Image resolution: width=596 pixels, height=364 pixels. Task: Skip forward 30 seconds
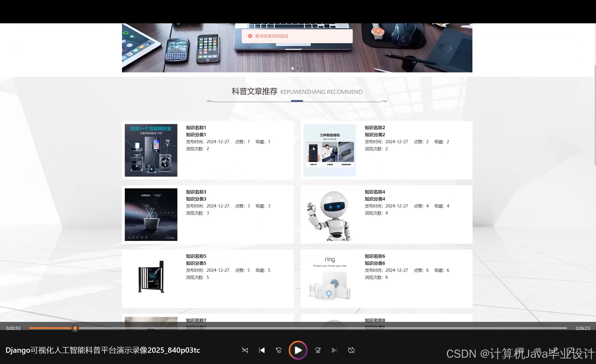point(317,350)
